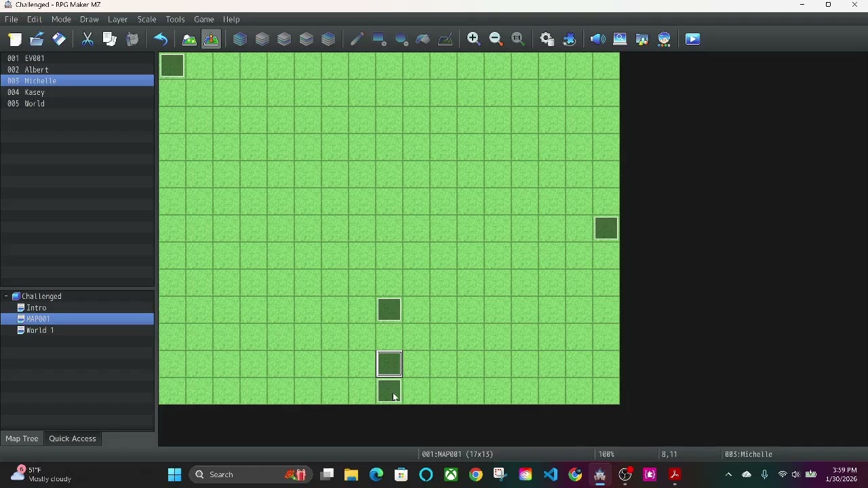Reset map to actual size
Screen dimensions: 868x488
pyautogui.click(x=518, y=39)
